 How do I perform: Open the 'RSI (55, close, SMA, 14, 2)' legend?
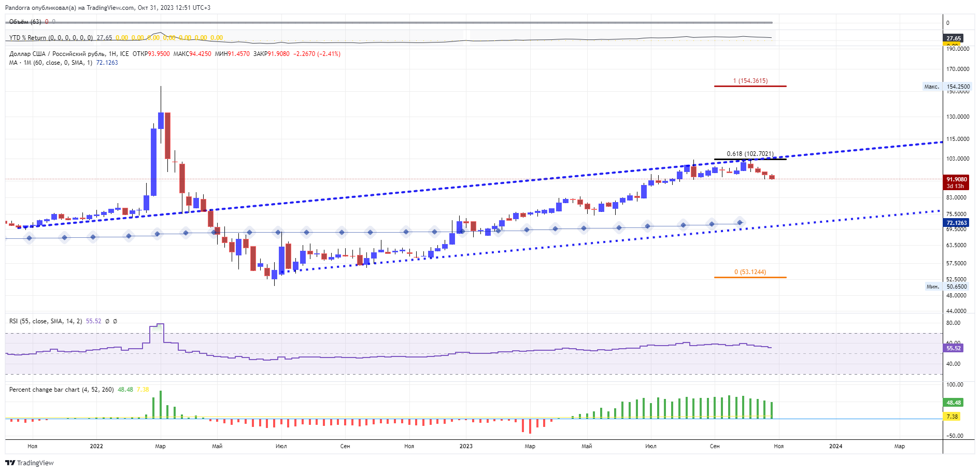pos(46,321)
